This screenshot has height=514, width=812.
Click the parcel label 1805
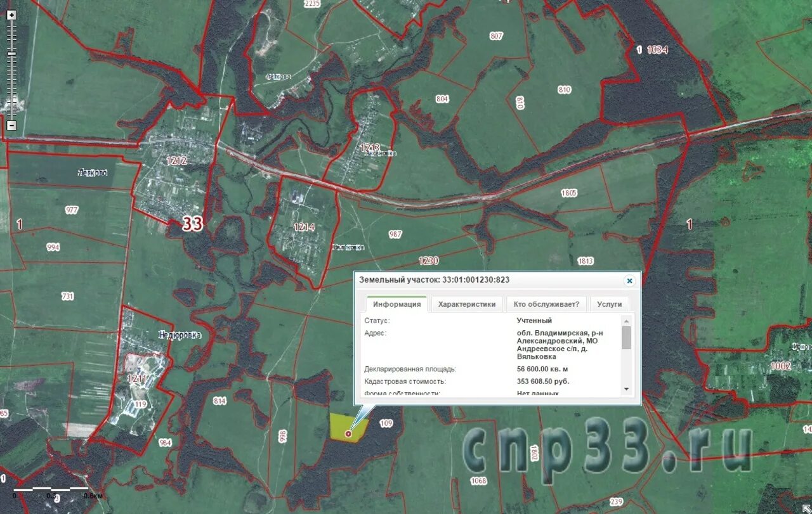click(568, 193)
